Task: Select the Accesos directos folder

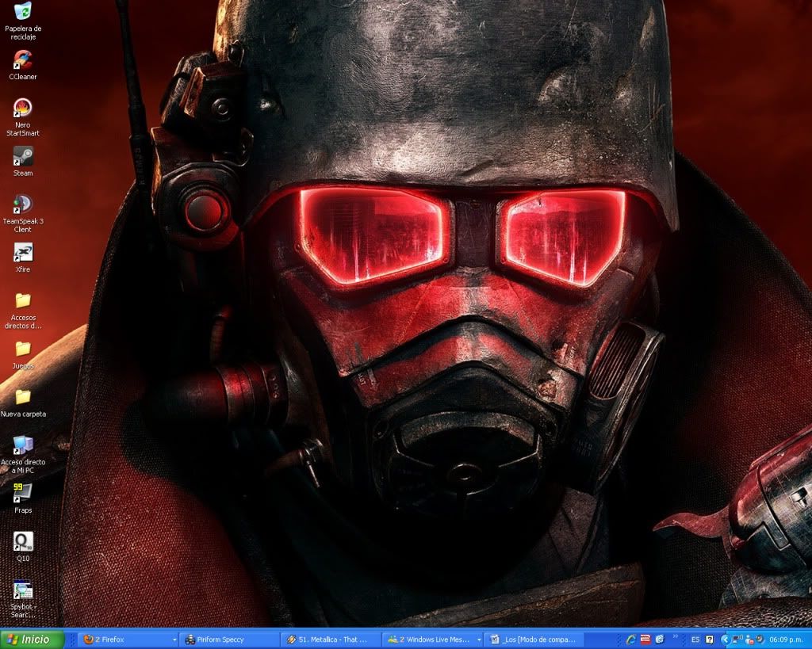Action: (23, 301)
